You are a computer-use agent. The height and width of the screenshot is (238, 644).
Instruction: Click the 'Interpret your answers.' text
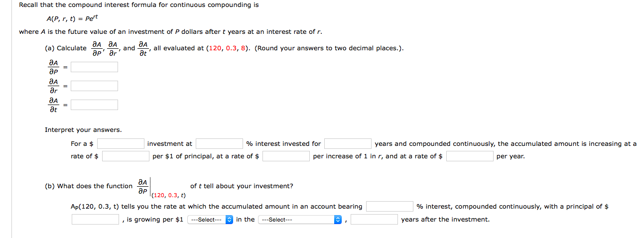83,130
